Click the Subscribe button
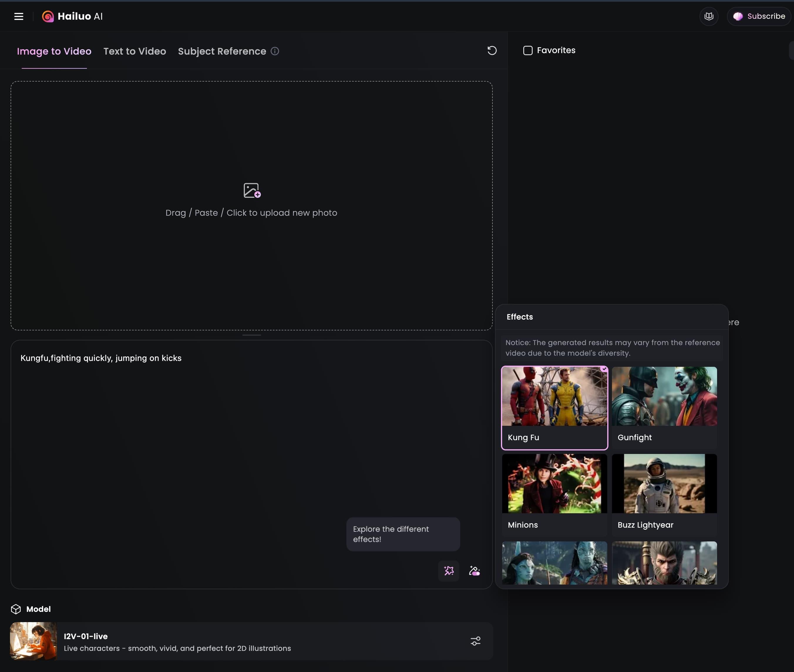 click(x=758, y=16)
